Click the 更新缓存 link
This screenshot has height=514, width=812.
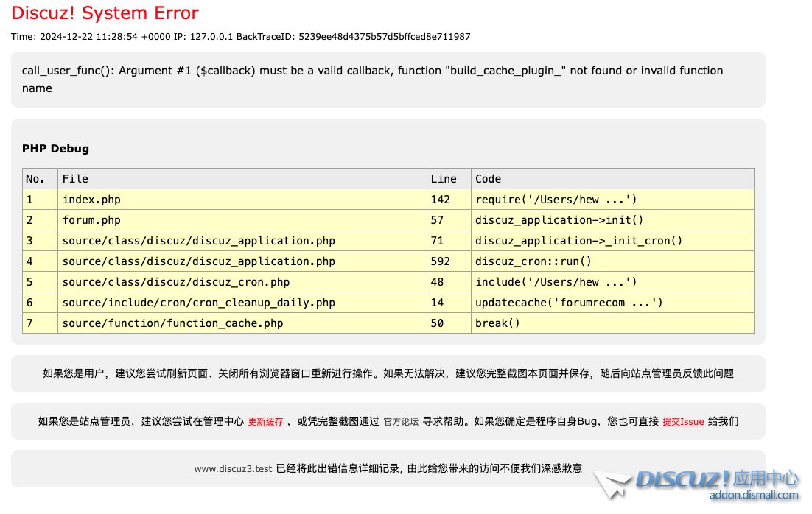265,422
